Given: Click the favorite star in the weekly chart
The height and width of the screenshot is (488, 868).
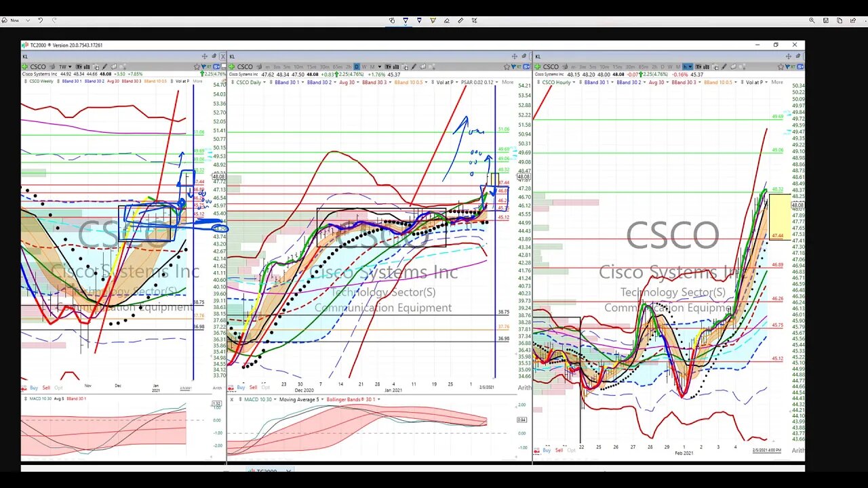Looking at the screenshot, I should point(197,67).
